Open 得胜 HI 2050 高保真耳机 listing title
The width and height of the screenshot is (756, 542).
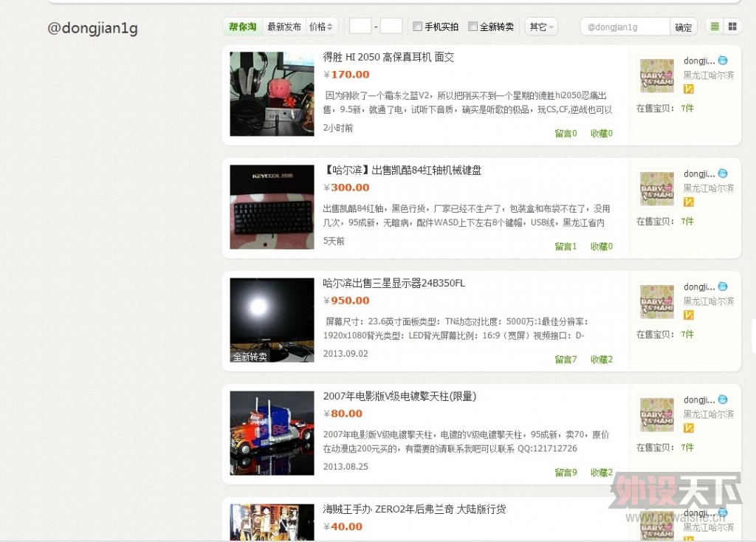[388, 57]
